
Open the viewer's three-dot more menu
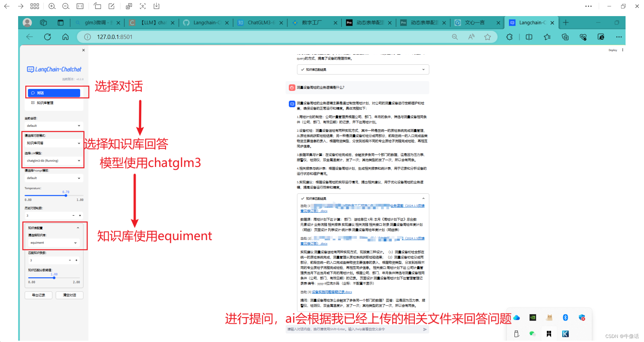coord(588,6)
